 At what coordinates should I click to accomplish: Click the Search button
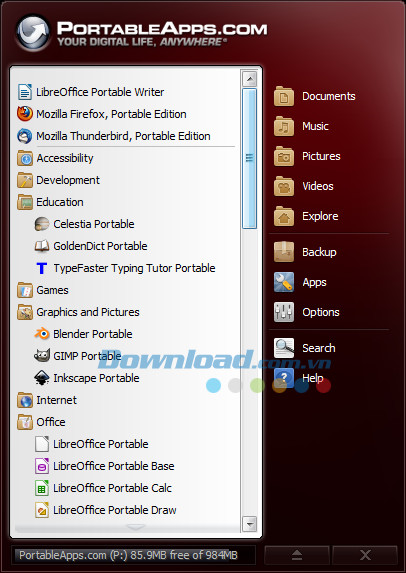pyautogui.click(x=304, y=348)
